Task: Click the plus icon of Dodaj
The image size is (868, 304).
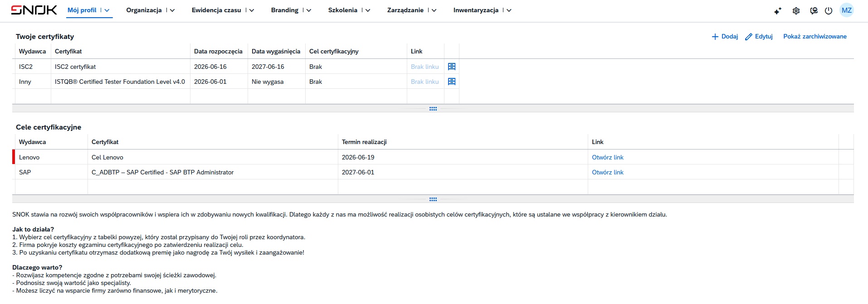Action: pyautogui.click(x=715, y=37)
